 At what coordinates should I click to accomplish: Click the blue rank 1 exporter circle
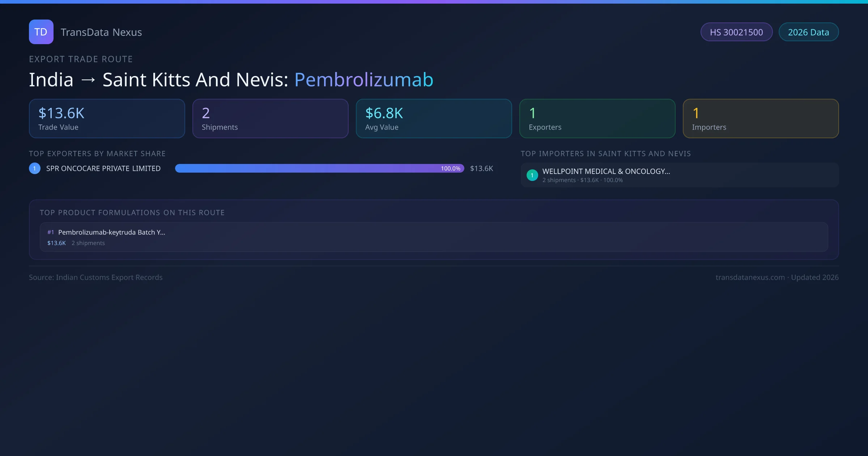click(x=35, y=168)
